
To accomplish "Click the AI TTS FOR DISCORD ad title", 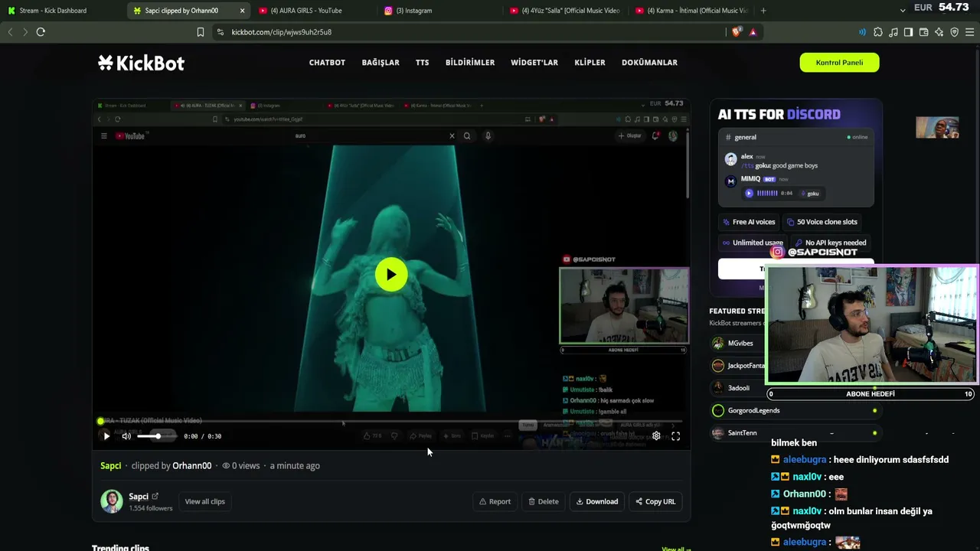I will click(779, 115).
